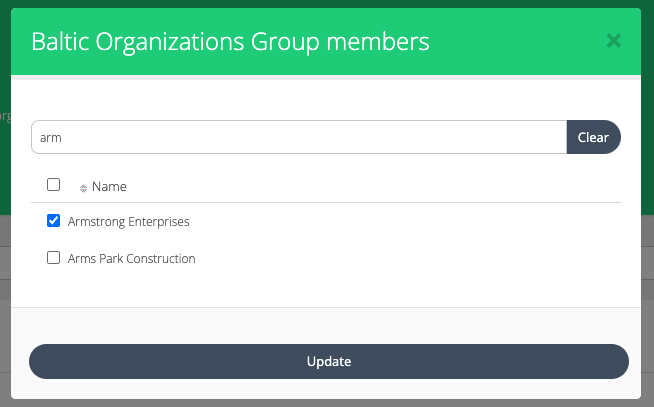Click the blank area below the member list
654x407 pixels.
click(328, 290)
